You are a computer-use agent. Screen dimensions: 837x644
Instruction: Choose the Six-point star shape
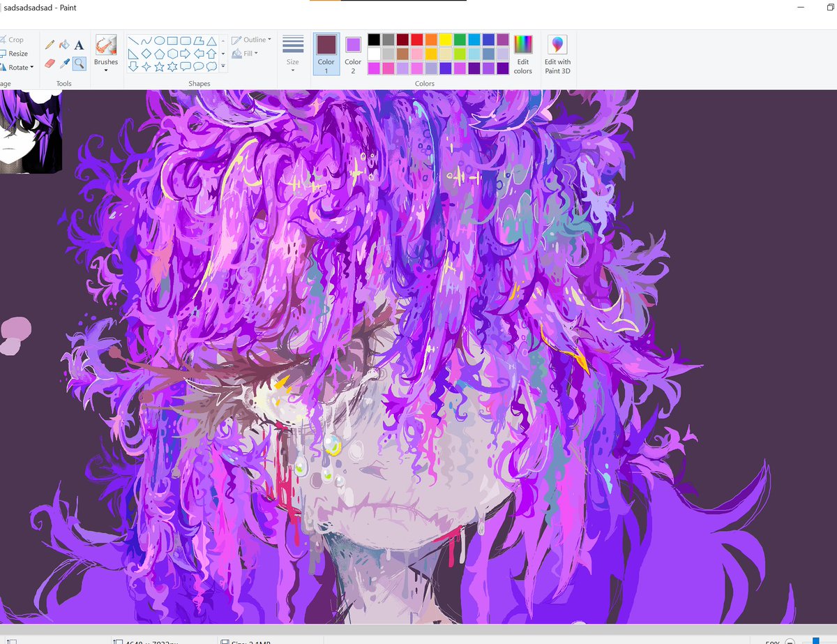tap(172, 66)
